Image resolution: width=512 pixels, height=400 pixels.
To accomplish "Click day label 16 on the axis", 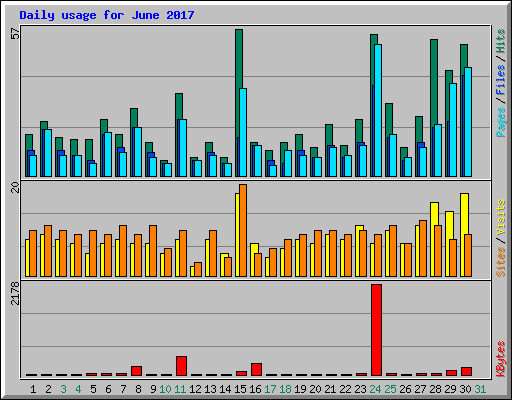I will tap(255, 389).
